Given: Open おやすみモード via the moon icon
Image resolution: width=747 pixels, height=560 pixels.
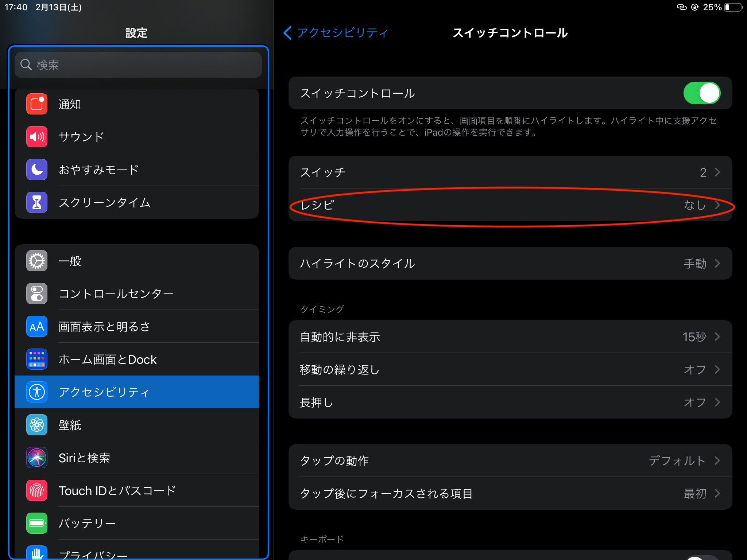Looking at the screenshot, I should [36, 170].
